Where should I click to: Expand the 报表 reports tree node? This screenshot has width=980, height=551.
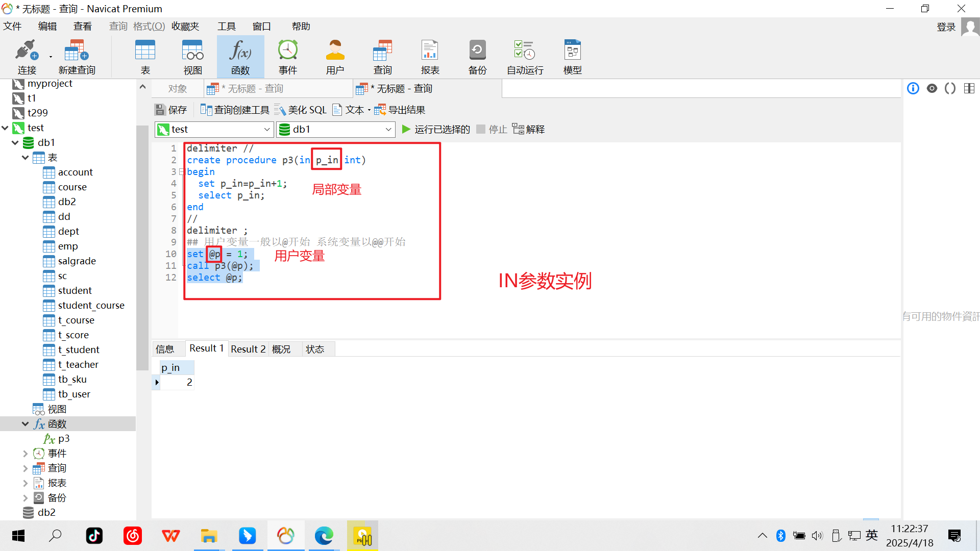tap(26, 483)
